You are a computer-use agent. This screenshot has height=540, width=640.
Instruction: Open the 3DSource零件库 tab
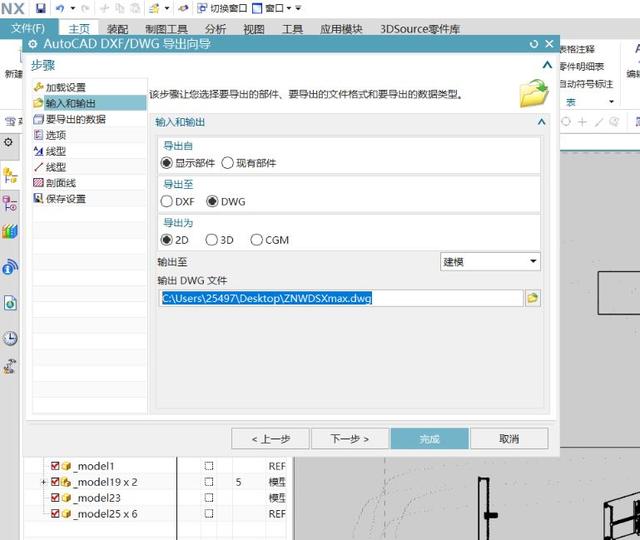[x=420, y=29]
